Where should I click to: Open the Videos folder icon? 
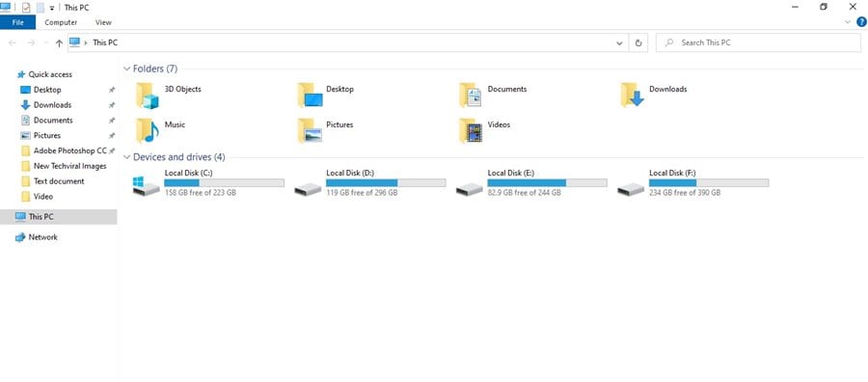(x=471, y=130)
